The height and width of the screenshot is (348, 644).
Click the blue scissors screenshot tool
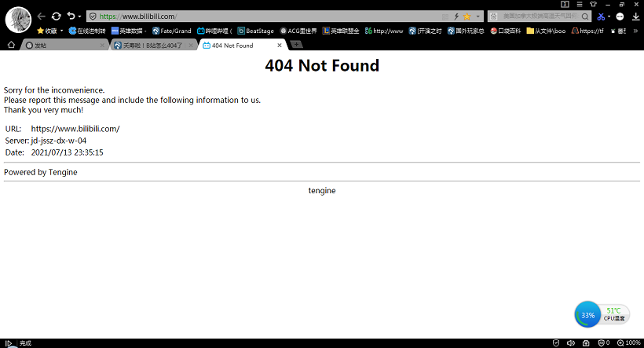pos(601,16)
